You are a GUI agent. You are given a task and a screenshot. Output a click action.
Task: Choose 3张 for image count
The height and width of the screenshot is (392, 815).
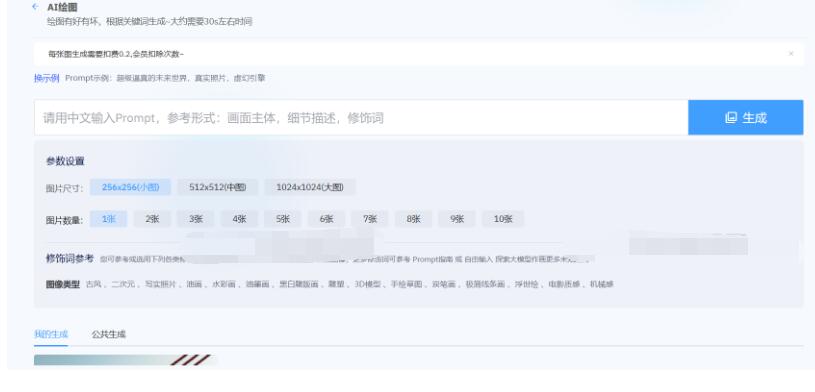tap(196, 219)
